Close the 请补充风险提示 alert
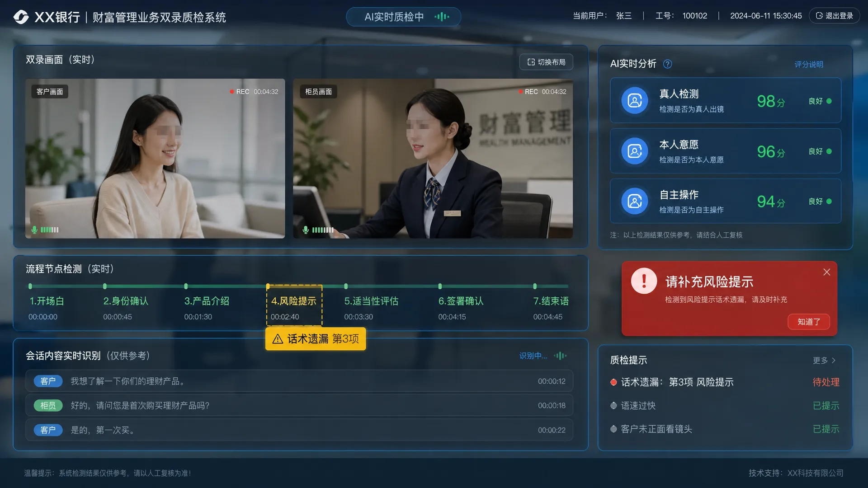868x488 pixels. click(x=826, y=272)
